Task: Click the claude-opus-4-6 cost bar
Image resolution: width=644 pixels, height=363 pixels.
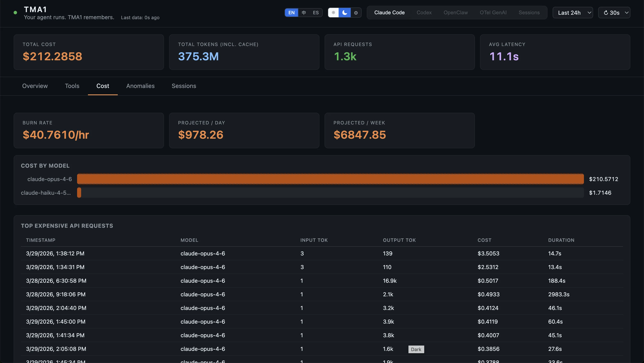Action: [330, 179]
